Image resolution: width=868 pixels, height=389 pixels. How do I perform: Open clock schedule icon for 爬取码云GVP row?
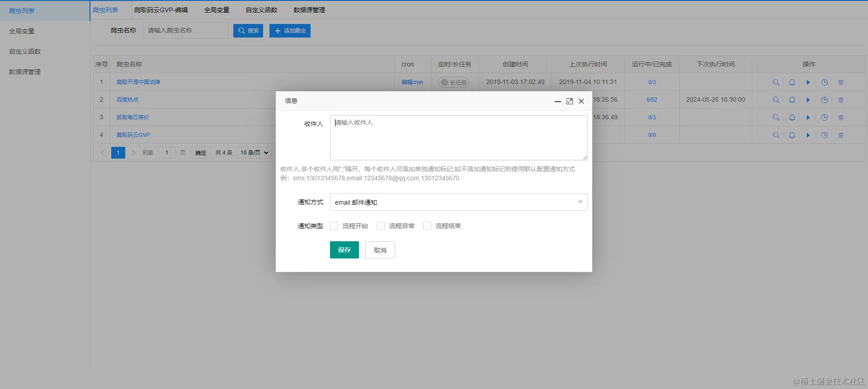click(825, 135)
